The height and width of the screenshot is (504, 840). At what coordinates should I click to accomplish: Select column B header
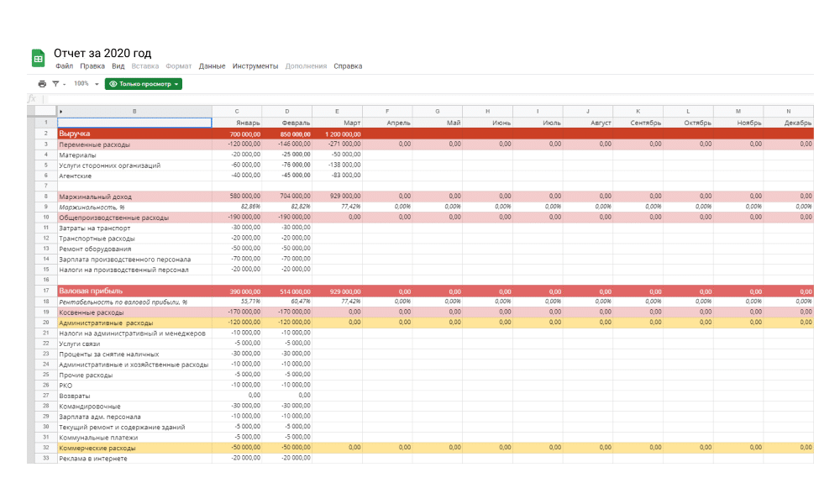134,112
